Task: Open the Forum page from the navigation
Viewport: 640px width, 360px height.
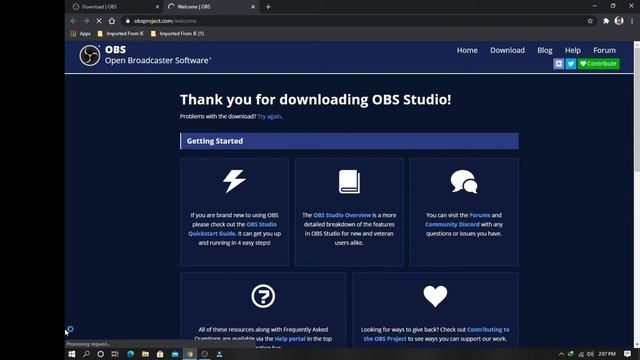Action: (x=604, y=50)
